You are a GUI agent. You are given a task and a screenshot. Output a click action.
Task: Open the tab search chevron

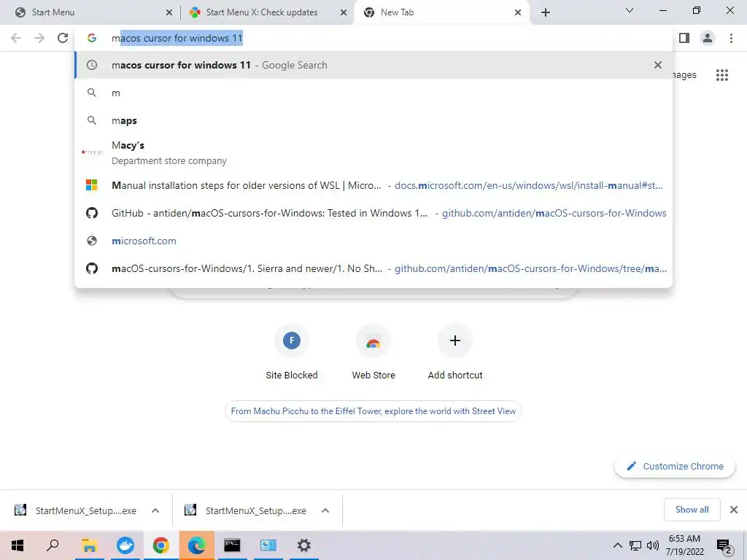tap(629, 10)
